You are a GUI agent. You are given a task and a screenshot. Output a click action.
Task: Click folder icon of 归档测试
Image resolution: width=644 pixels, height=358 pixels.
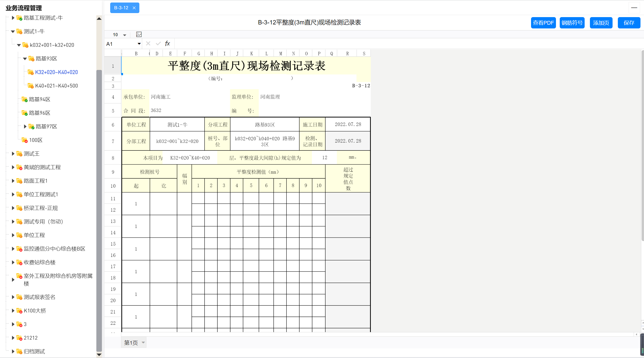click(19, 351)
